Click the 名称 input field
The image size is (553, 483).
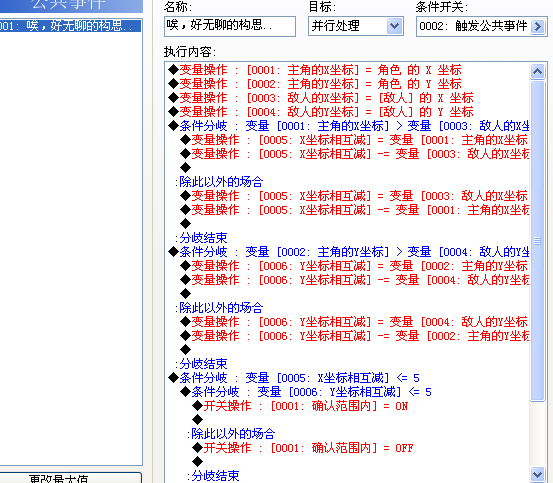tap(230, 26)
